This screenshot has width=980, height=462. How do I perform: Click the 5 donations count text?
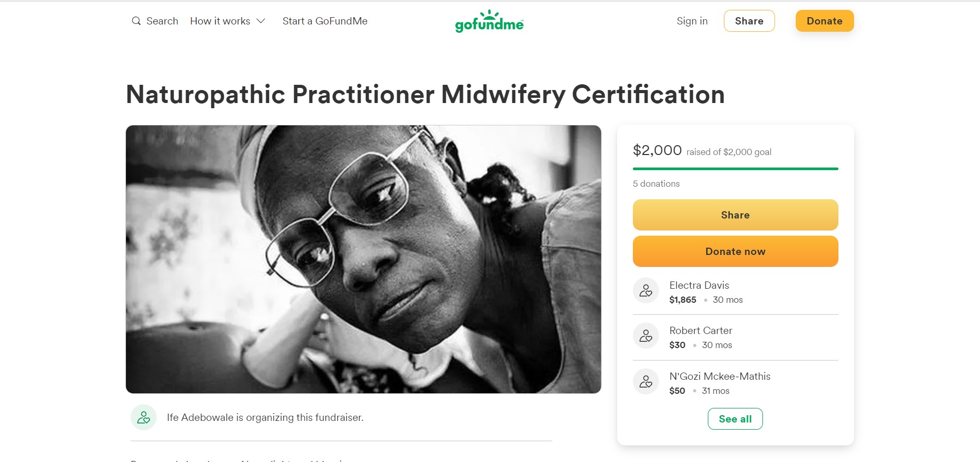(656, 184)
